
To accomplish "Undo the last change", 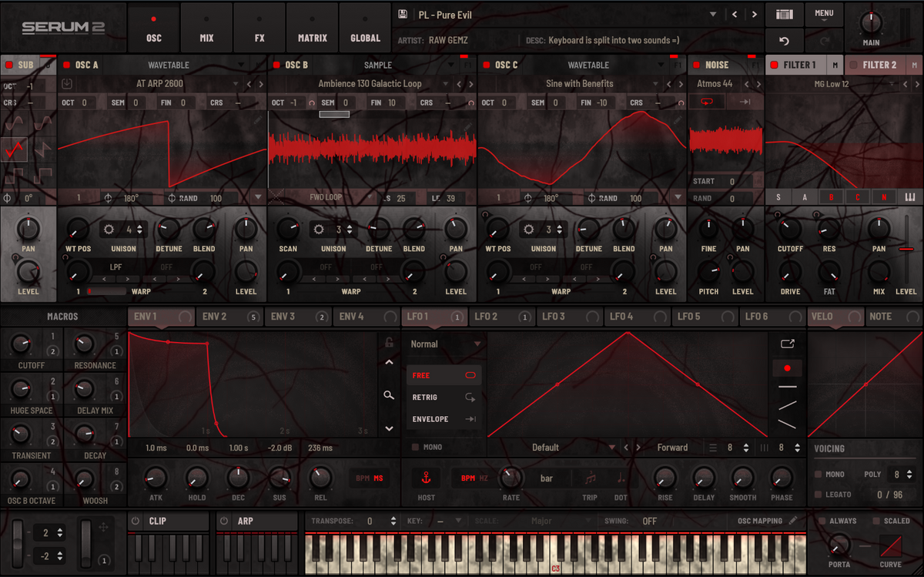I will click(784, 41).
